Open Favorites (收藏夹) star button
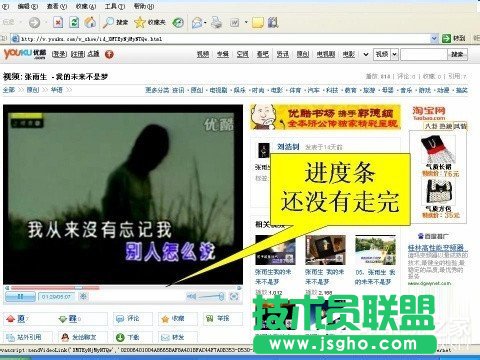480x360 pixels. point(150,22)
